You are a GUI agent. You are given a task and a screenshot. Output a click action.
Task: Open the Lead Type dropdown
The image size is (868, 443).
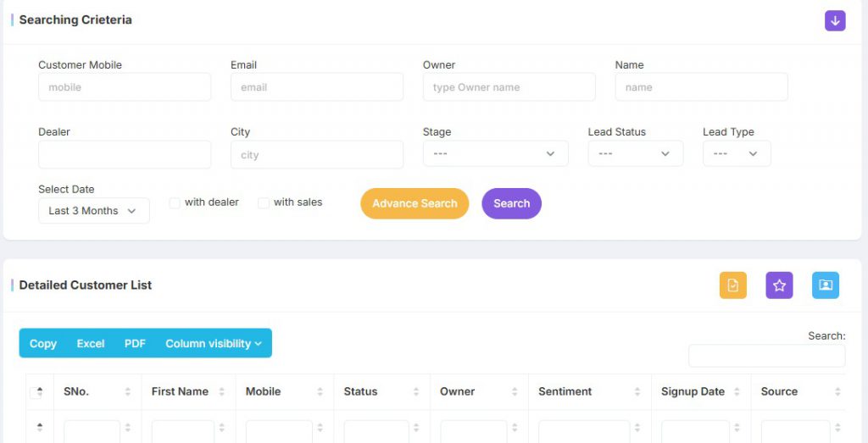point(736,153)
